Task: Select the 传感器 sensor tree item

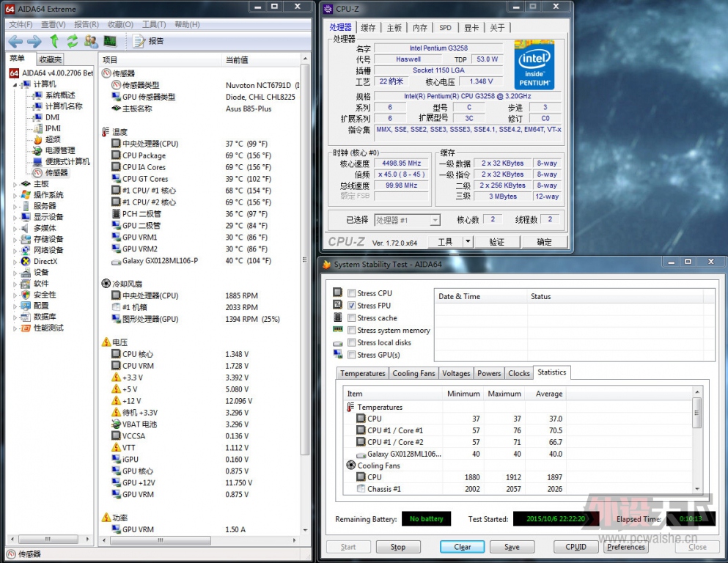Action: (56, 173)
